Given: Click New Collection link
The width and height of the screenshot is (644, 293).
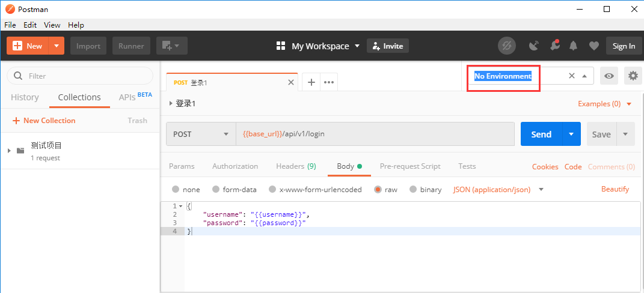Looking at the screenshot, I should coord(44,120).
